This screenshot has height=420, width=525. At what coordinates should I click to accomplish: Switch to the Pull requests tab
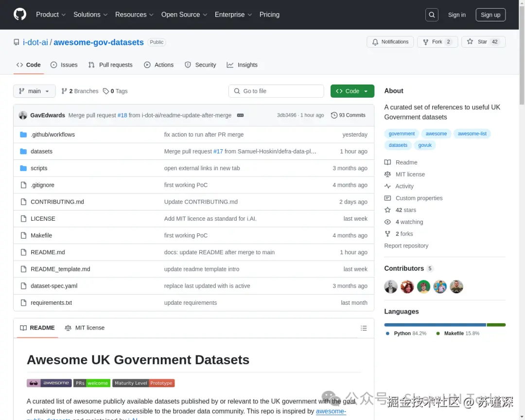pos(110,65)
